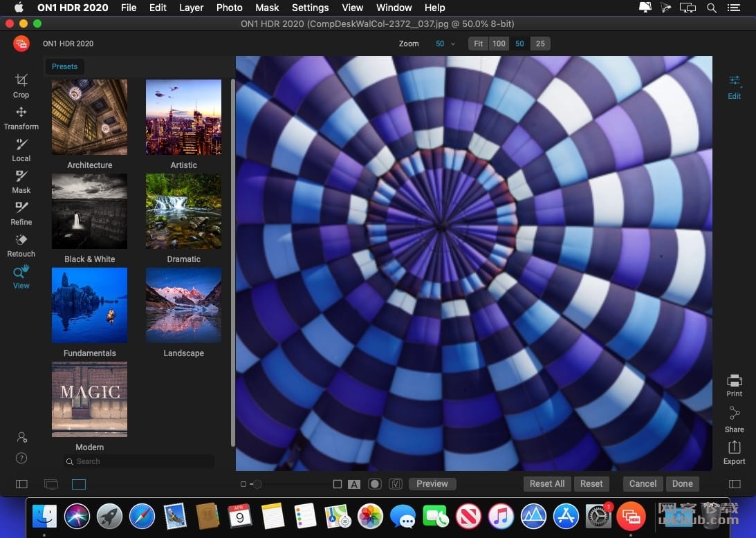Open the Settings menu

tap(310, 8)
